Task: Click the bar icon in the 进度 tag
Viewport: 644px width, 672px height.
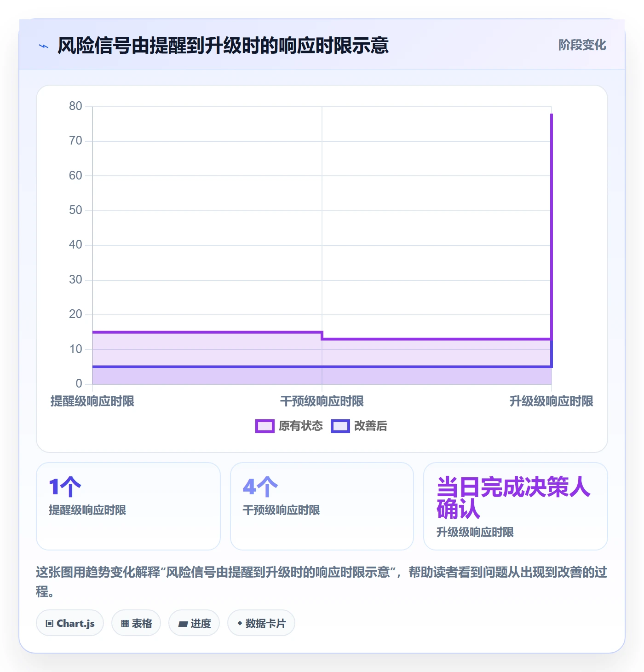Action: pos(183,624)
